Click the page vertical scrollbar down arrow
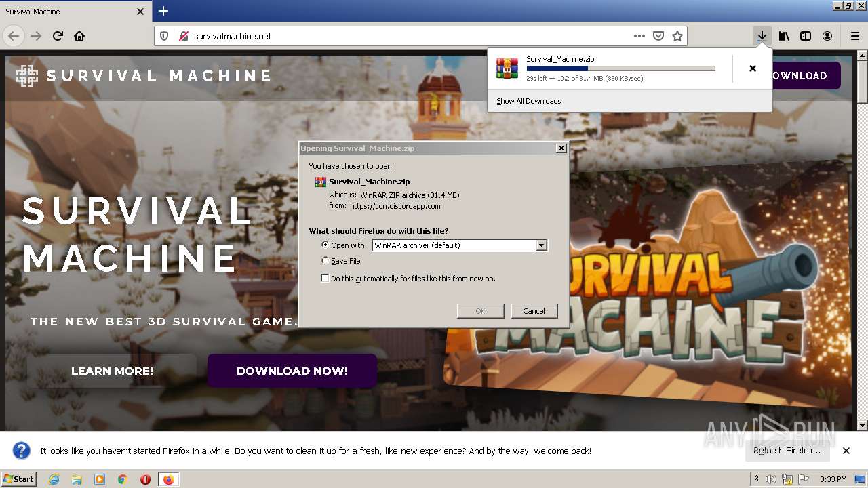Screen dimensions: 868x488 pos(862,425)
